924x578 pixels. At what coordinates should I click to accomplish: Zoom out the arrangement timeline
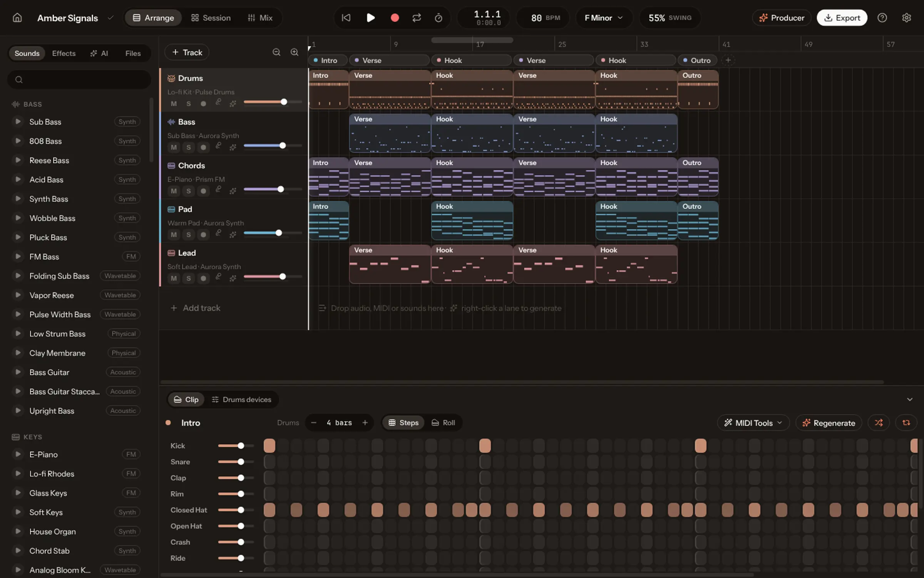pyautogui.click(x=276, y=52)
